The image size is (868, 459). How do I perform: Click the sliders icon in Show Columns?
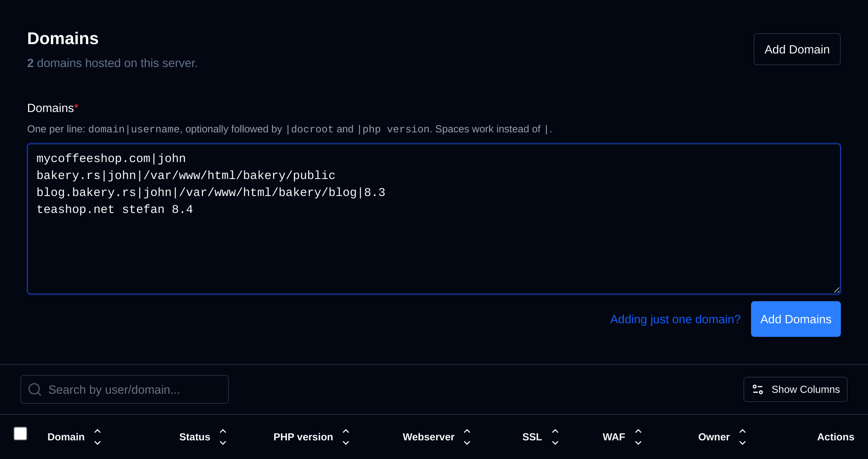758,389
